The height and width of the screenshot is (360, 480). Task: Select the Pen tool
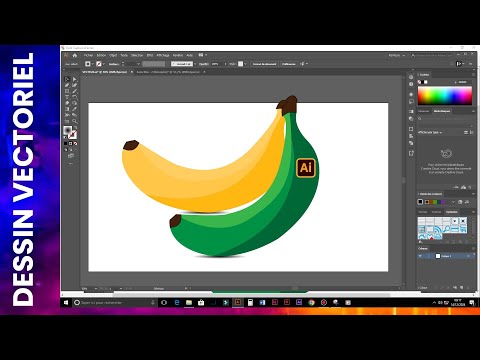click(67, 85)
